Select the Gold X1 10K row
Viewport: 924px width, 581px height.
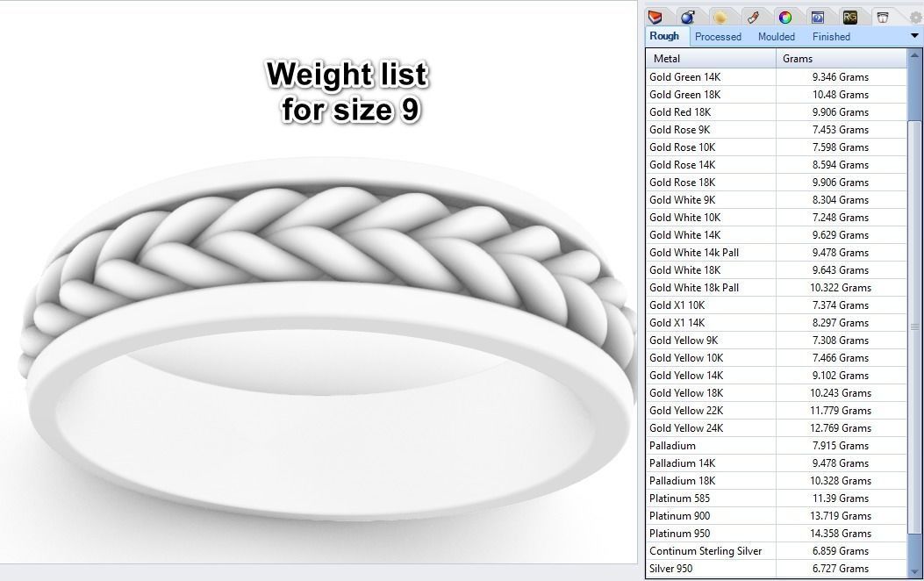[x=776, y=305]
